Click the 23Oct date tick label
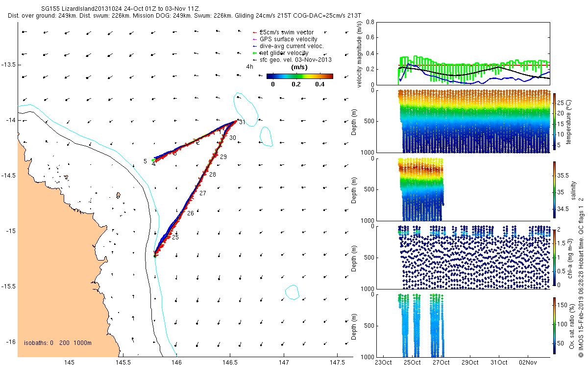The width and height of the screenshot is (588, 368). tap(383, 362)
